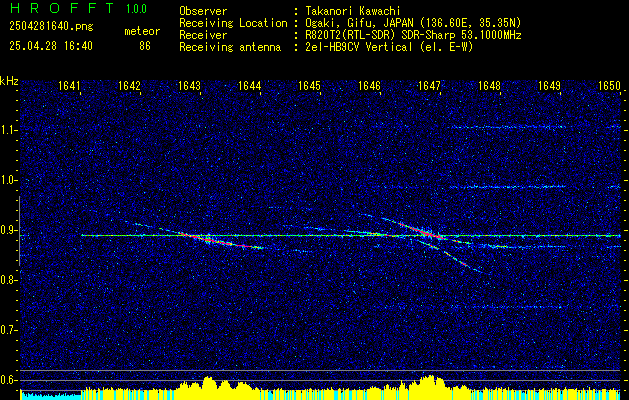Click the 1.1 kHz frequency label
Screen dimensions: 629x400
[x=9, y=130]
